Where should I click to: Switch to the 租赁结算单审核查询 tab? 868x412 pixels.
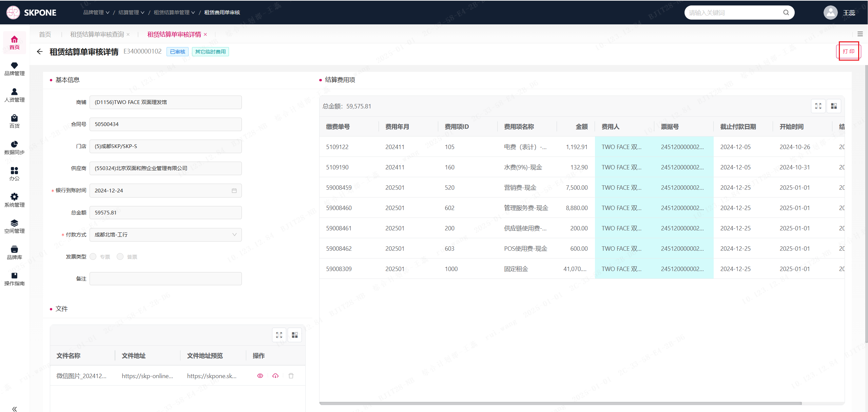[x=97, y=34]
